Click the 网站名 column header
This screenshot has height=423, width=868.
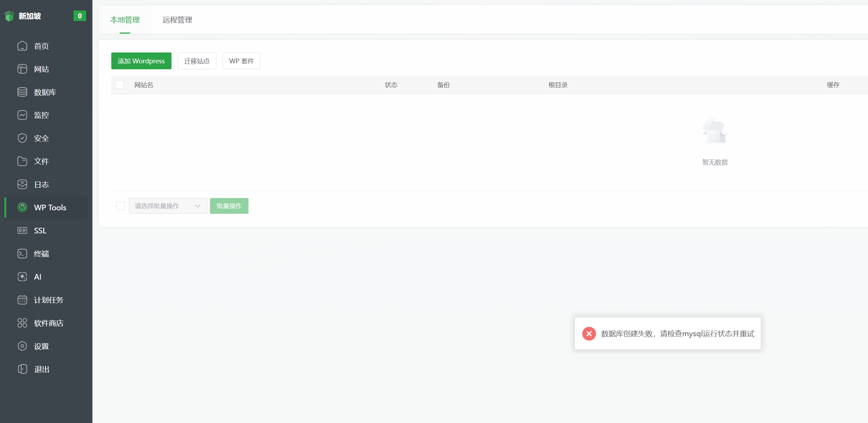click(x=144, y=85)
